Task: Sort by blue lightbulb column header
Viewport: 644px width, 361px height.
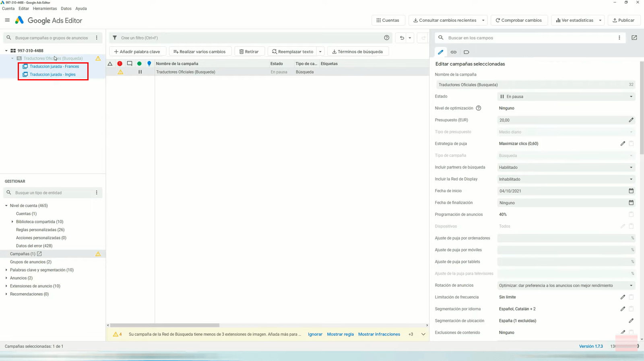Action: (x=149, y=64)
